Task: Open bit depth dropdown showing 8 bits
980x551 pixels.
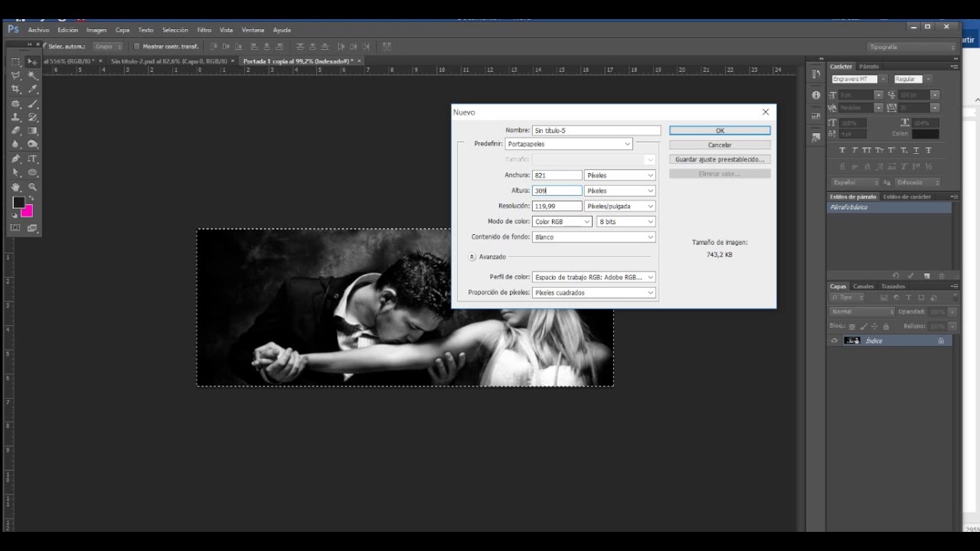Action: 626,221
